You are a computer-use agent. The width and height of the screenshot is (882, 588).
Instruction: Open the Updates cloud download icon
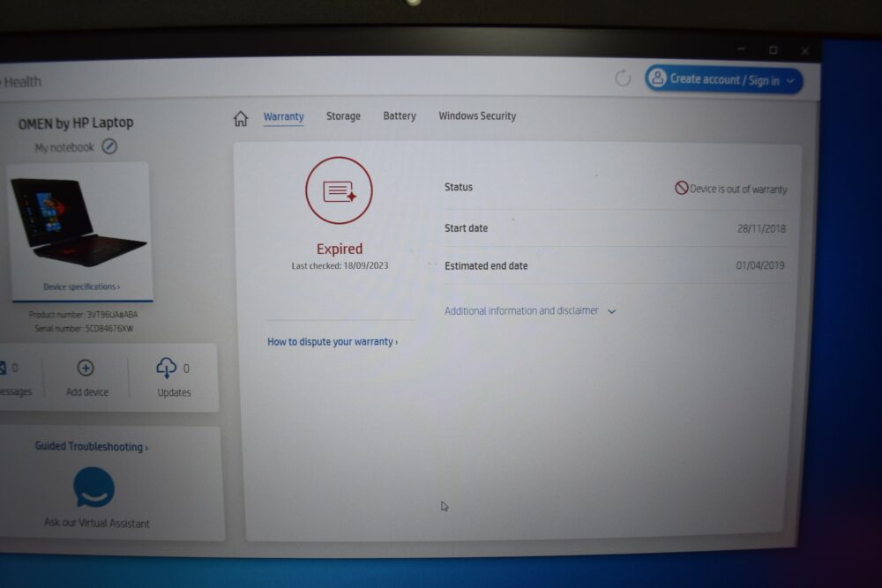[x=166, y=368]
